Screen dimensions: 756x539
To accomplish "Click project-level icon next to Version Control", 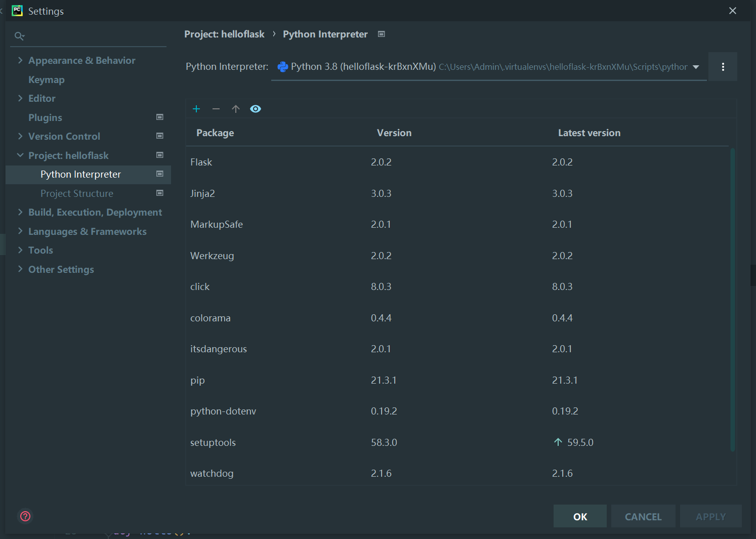I will click(160, 136).
